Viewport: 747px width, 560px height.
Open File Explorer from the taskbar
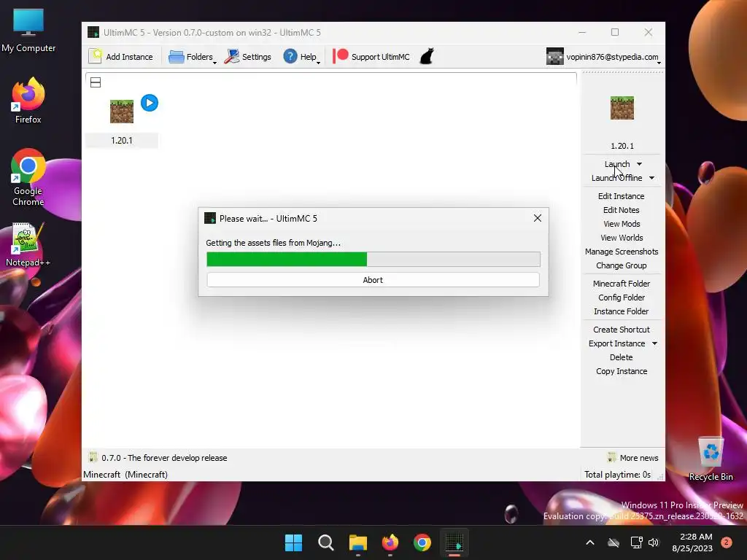tap(357, 542)
